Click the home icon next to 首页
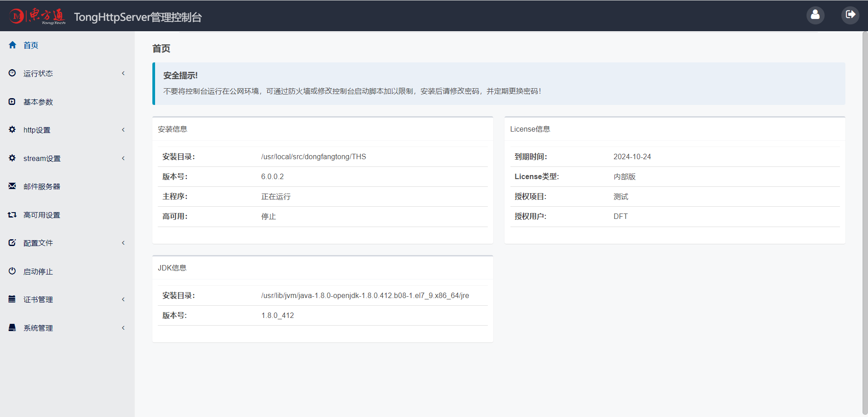868x417 pixels. point(12,45)
